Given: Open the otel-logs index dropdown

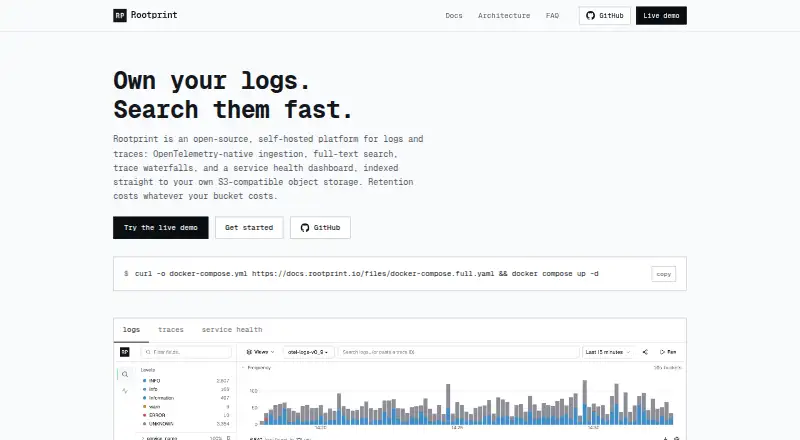Looking at the screenshot, I should (x=308, y=352).
